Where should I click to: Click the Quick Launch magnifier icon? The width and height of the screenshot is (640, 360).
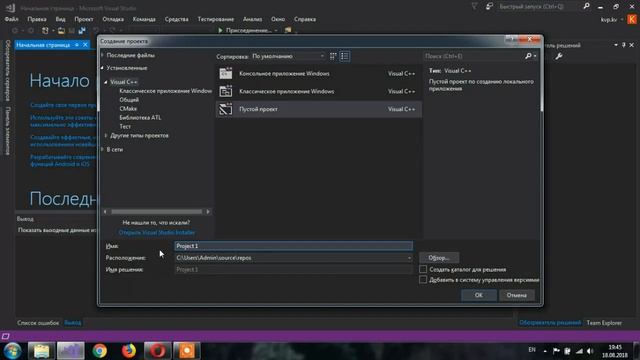click(587, 6)
